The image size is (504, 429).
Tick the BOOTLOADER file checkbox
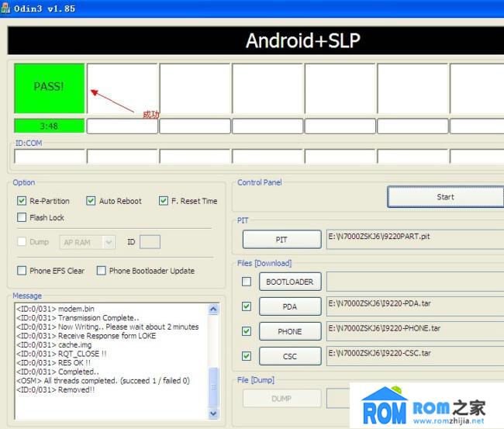pyautogui.click(x=247, y=282)
